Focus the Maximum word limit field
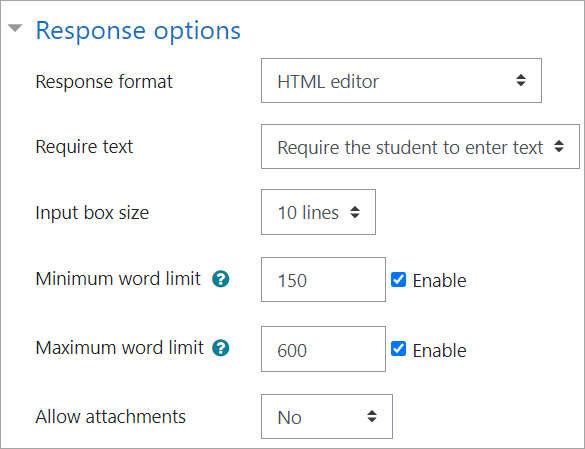The width and height of the screenshot is (585, 449). click(323, 349)
